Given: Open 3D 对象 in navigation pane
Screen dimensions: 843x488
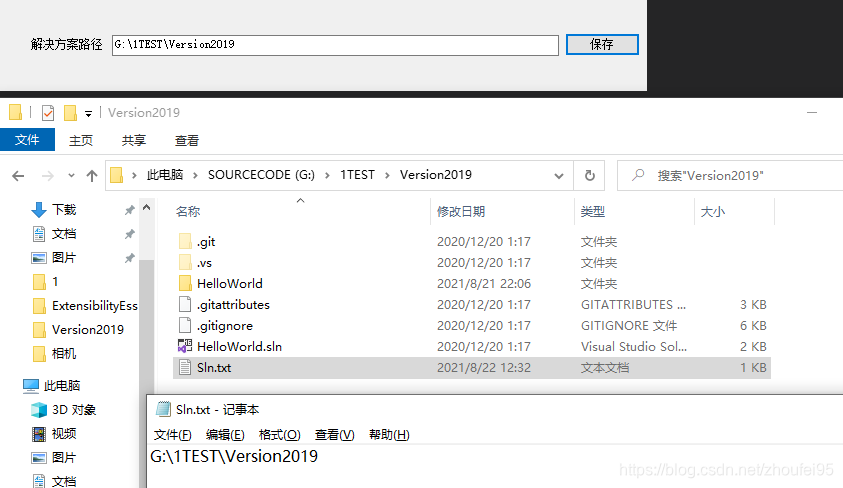Looking at the screenshot, I should tap(74, 410).
